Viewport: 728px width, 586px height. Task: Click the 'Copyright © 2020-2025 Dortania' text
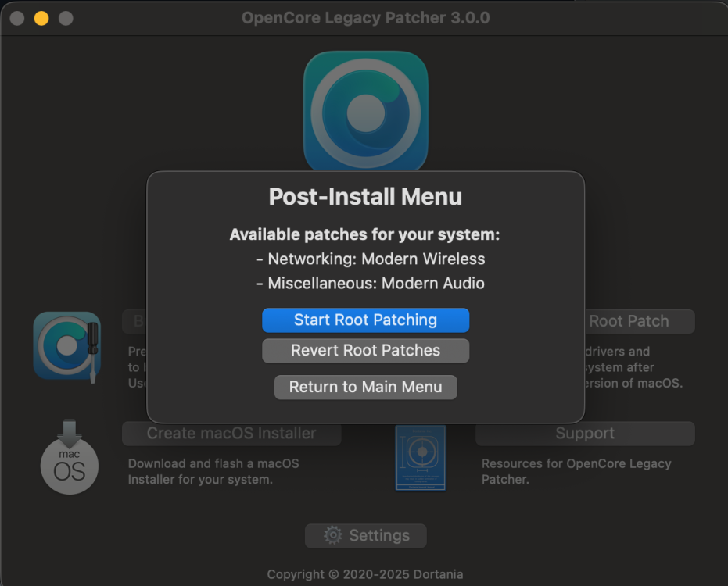coord(365,574)
